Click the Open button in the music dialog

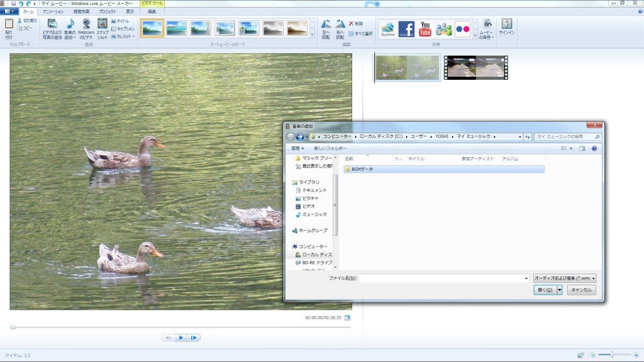545,290
